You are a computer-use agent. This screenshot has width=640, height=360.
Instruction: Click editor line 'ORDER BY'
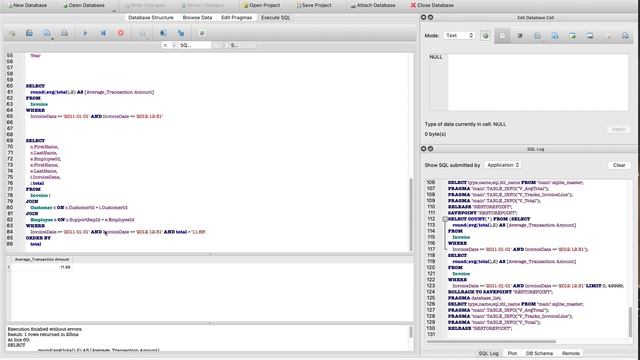click(38, 238)
